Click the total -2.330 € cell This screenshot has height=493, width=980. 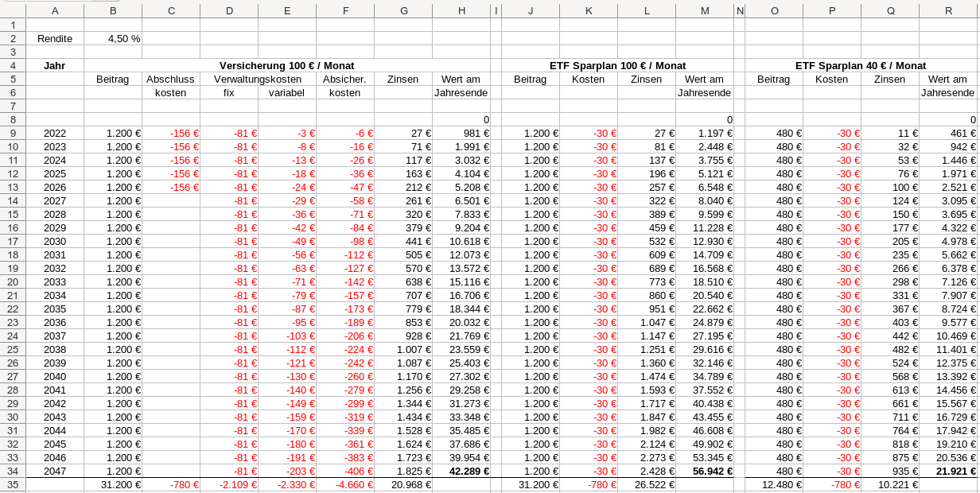click(x=287, y=484)
